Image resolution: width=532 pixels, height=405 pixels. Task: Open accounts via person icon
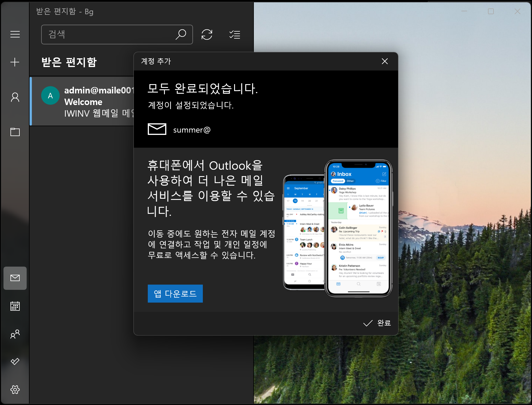[15, 97]
